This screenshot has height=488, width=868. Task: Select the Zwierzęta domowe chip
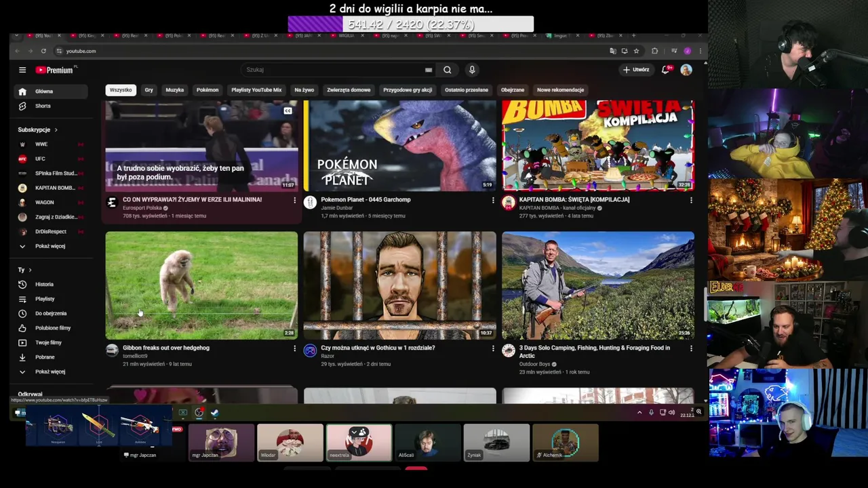[x=349, y=89]
